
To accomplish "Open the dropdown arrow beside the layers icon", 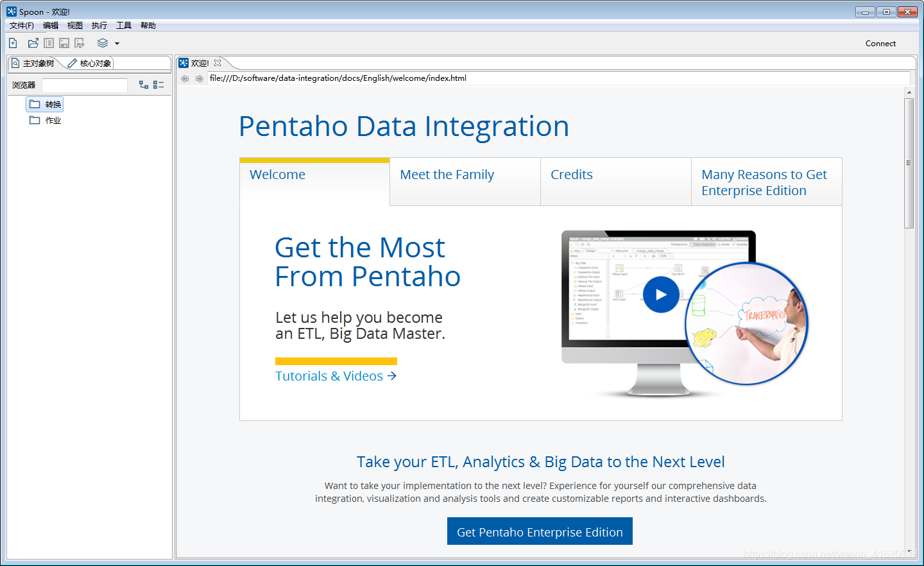I will pos(117,44).
